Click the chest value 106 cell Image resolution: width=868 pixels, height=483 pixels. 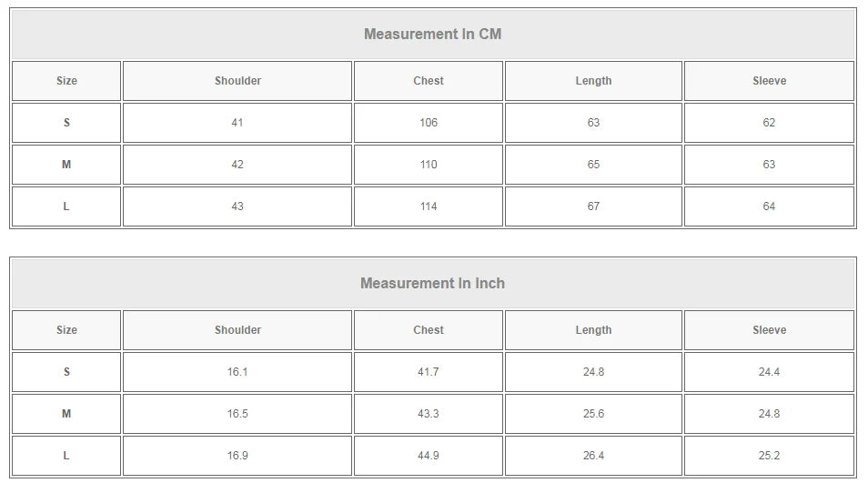click(429, 123)
